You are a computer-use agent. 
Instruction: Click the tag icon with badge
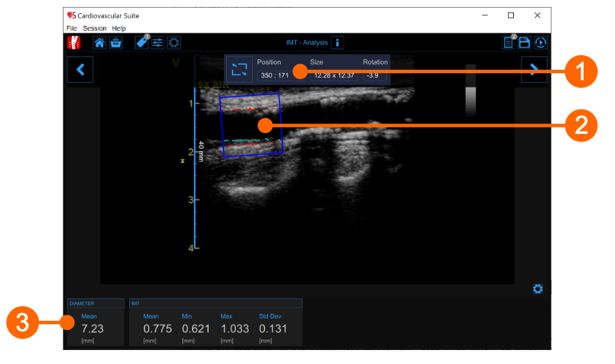(x=142, y=43)
